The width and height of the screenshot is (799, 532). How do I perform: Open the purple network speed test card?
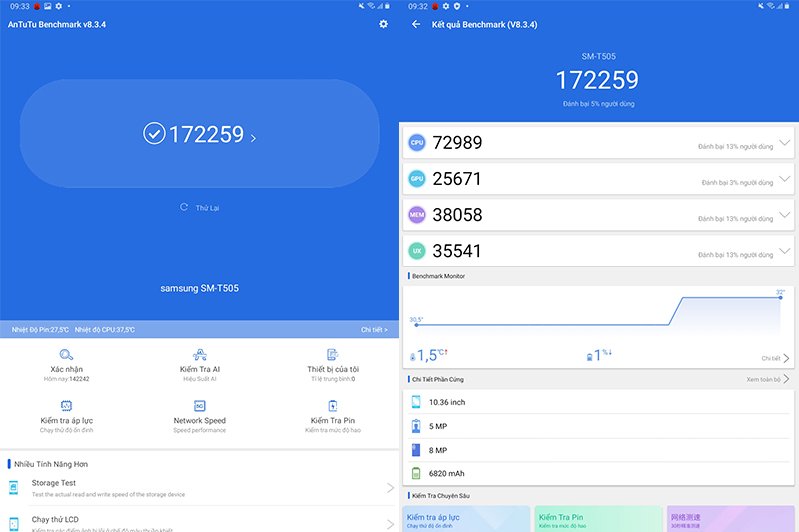pyautogui.click(x=730, y=519)
